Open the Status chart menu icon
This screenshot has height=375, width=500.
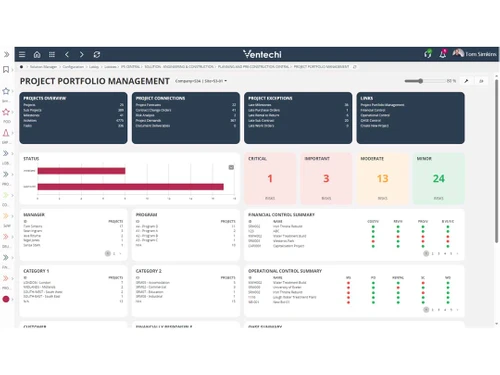[x=231, y=167]
